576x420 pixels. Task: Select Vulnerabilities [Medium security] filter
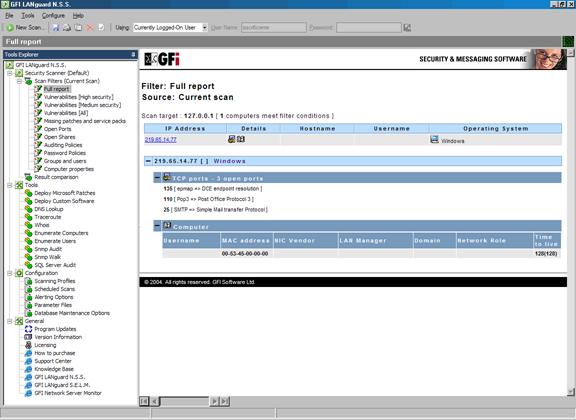(x=82, y=105)
